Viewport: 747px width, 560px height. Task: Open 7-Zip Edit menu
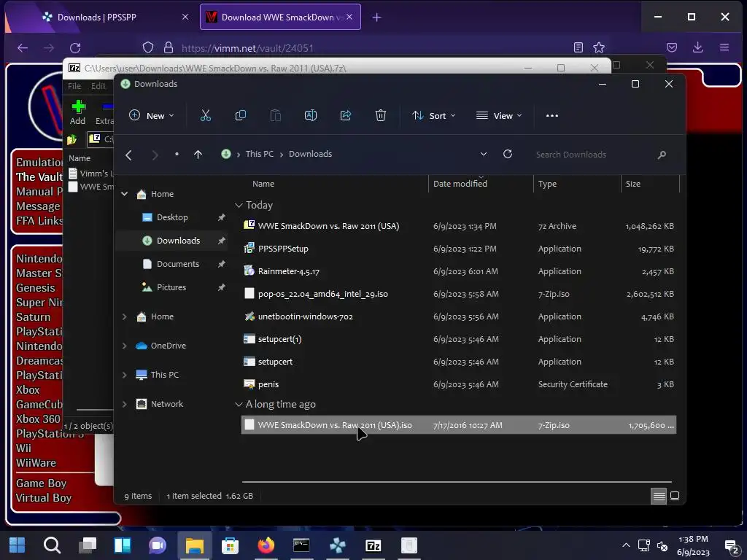(98, 86)
